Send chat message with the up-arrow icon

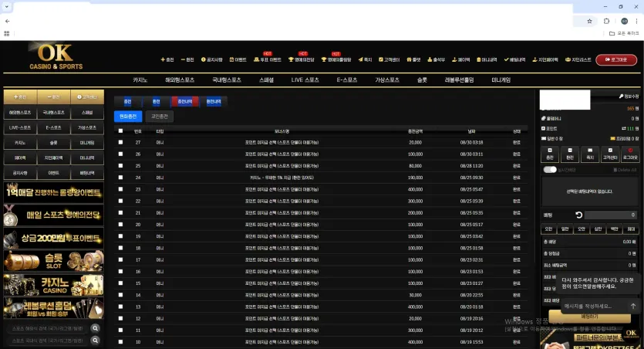(x=633, y=306)
